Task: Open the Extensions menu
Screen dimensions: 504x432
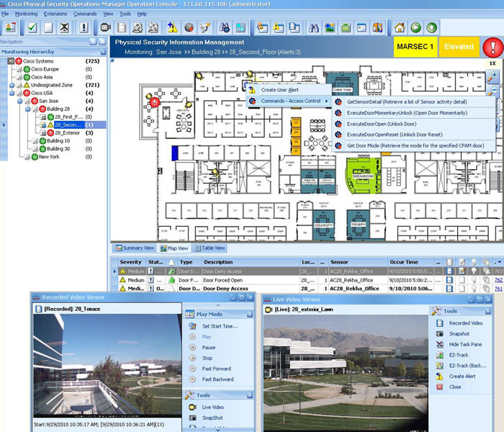Action: [55, 14]
